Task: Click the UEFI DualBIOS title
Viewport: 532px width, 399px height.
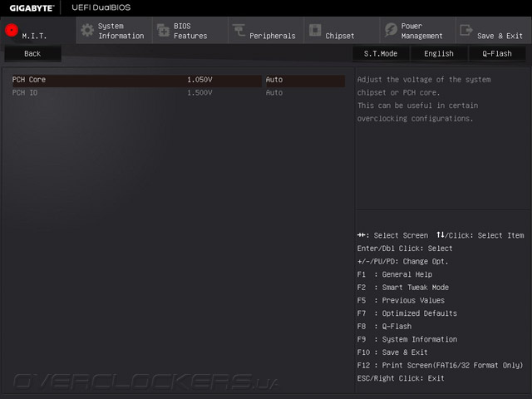Action: click(101, 7)
